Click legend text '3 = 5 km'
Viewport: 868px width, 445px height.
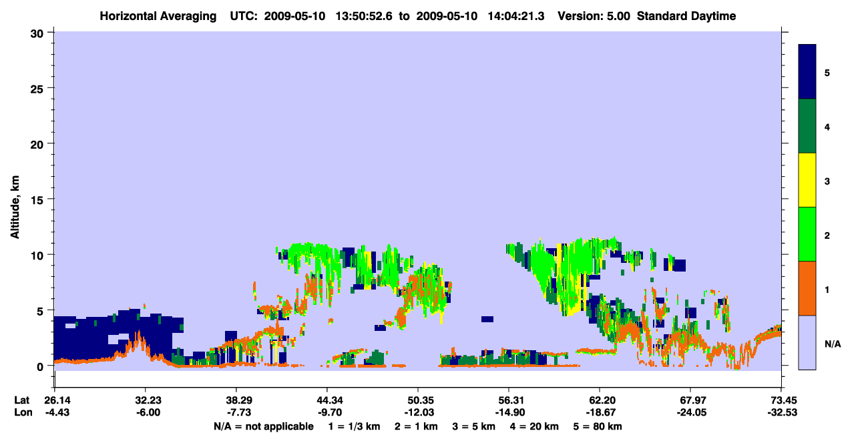click(x=475, y=426)
